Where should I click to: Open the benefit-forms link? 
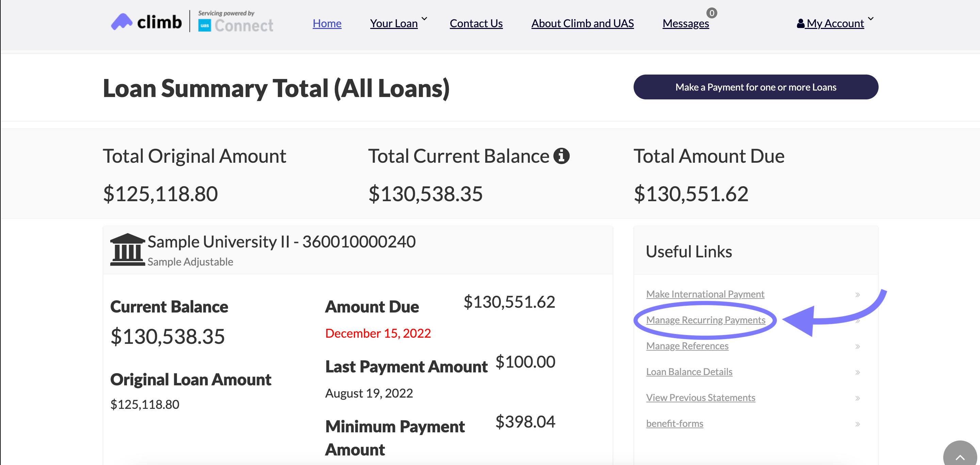(x=674, y=423)
